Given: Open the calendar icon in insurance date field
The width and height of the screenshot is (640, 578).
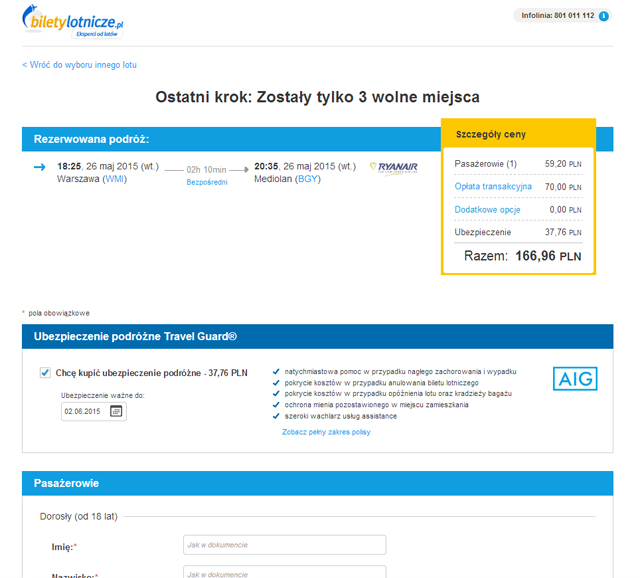Looking at the screenshot, I should point(117,411).
